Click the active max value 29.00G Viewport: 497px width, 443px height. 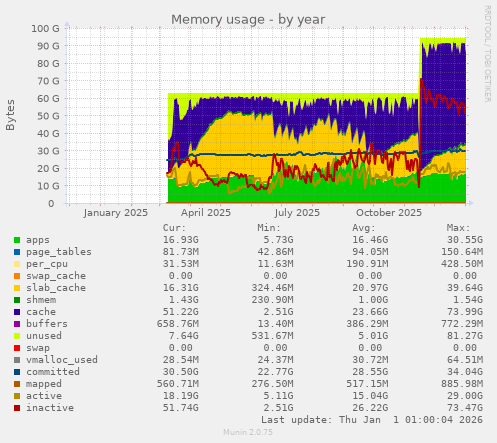pos(465,396)
